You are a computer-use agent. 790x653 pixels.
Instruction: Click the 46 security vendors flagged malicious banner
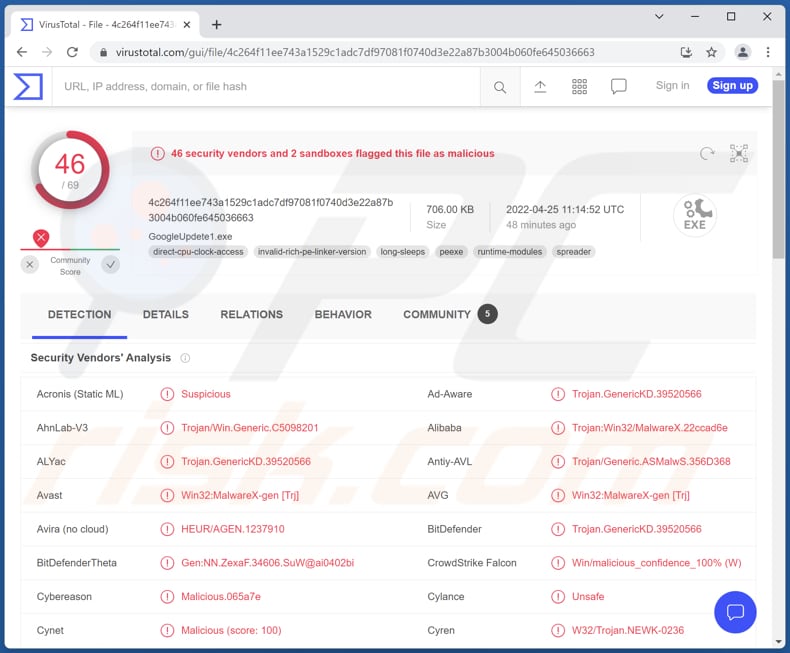click(x=333, y=154)
